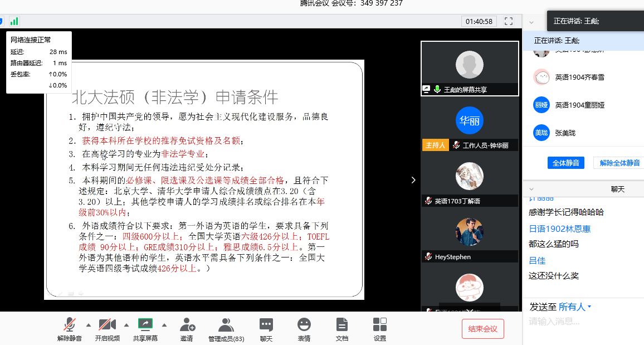Open the 邀请 invite icon

pos(187,328)
